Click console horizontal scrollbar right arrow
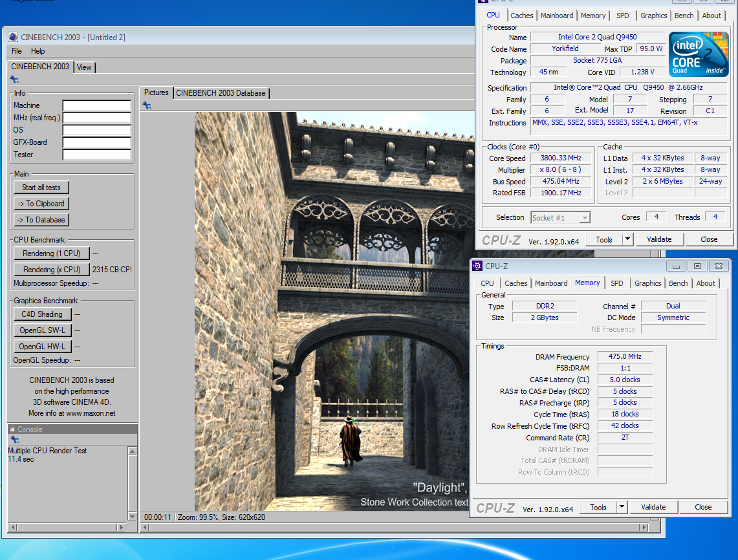Screen dimensions: 738x560 click(x=122, y=528)
